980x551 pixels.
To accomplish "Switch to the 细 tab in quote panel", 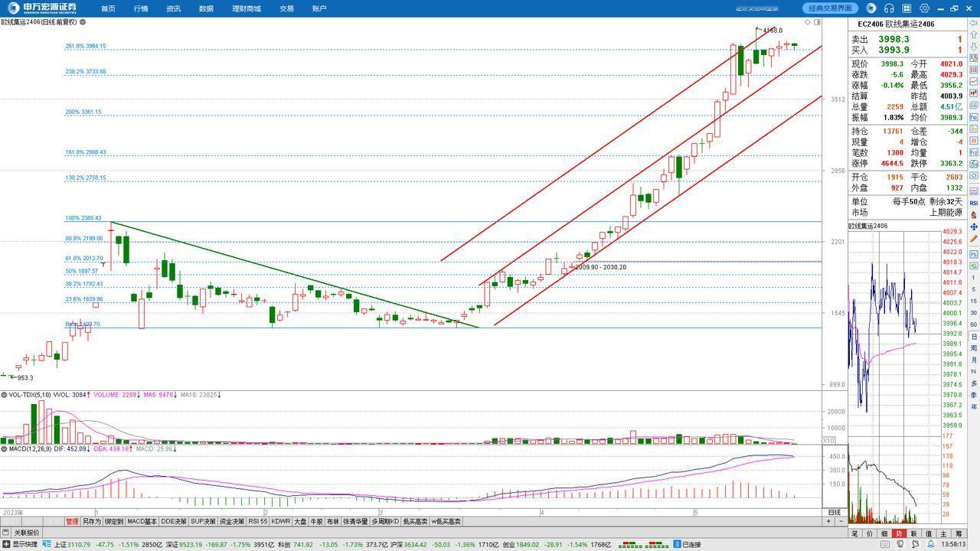I will click(884, 533).
